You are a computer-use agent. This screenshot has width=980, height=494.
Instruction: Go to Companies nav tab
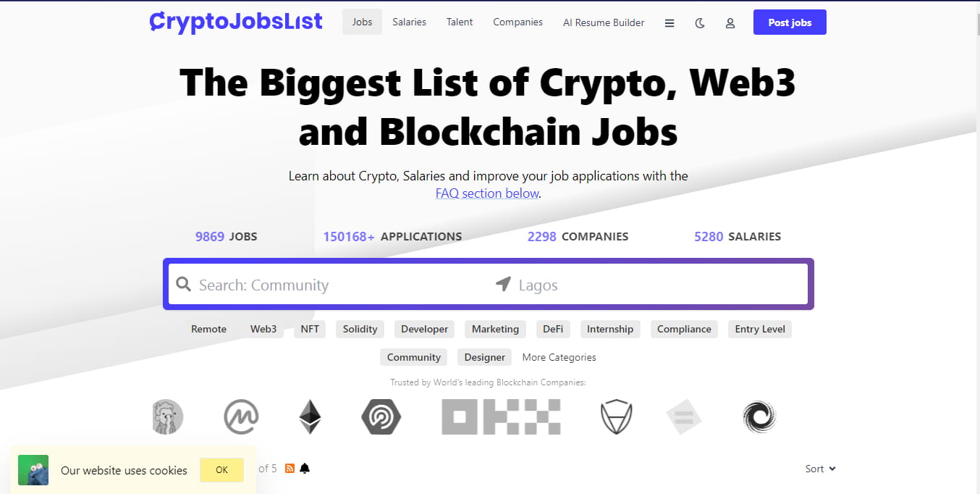tap(518, 22)
